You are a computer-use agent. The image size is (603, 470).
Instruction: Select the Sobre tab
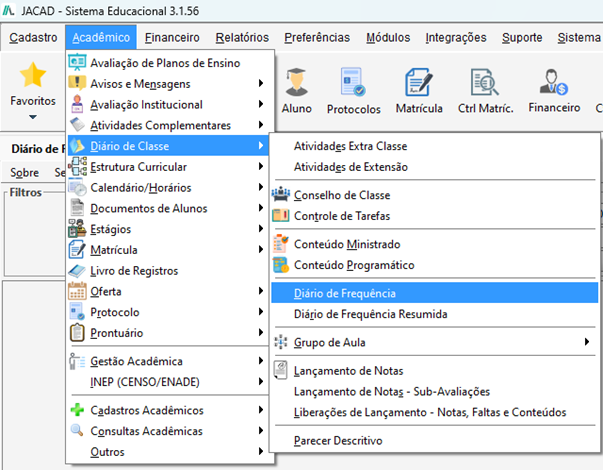pyautogui.click(x=24, y=172)
